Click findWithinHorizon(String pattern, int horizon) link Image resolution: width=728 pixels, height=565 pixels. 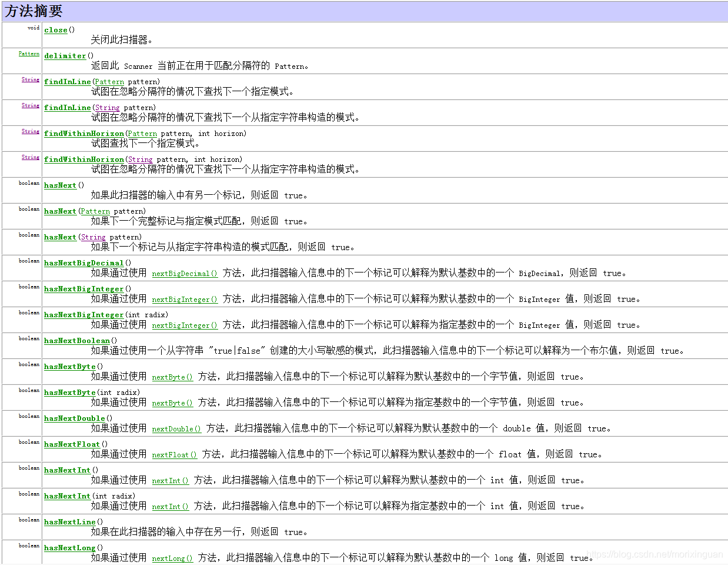(84, 159)
